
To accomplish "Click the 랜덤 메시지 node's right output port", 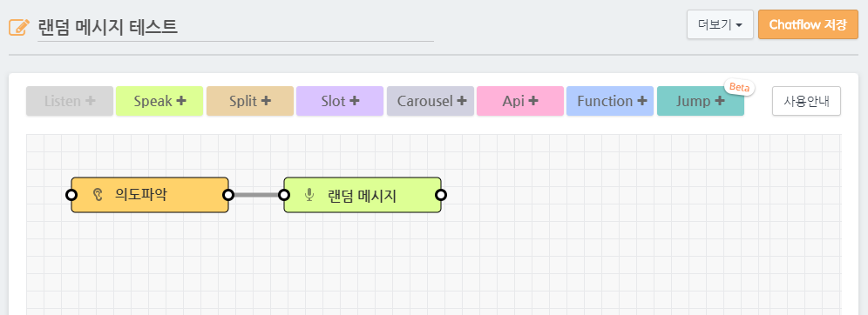I will tap(441, 195).
